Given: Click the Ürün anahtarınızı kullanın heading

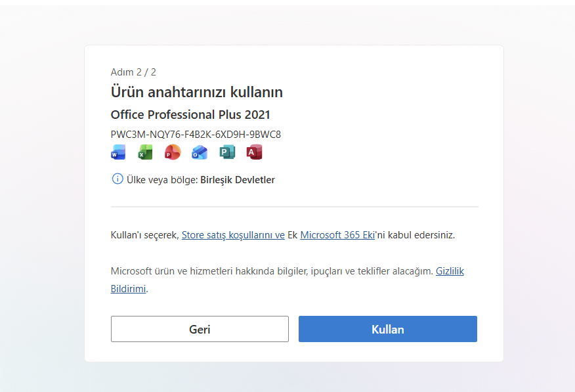Looking at the screenshot, I should point(196,92).
